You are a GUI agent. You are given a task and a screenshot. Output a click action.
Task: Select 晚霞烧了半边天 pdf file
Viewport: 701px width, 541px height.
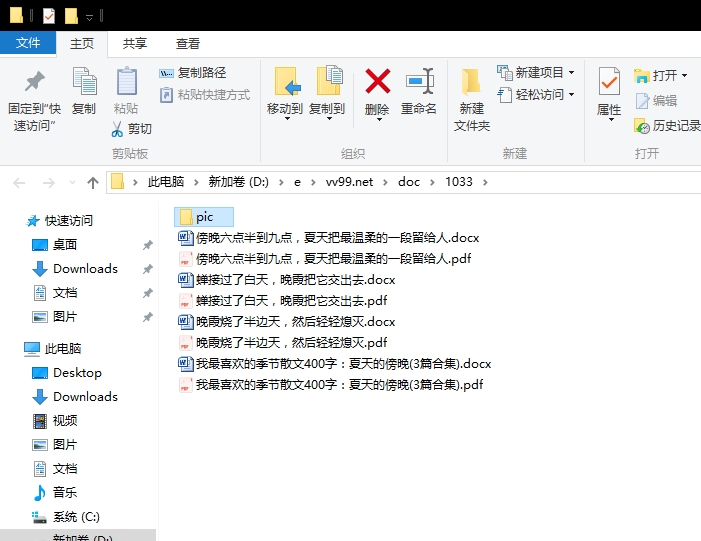[283, 342]
